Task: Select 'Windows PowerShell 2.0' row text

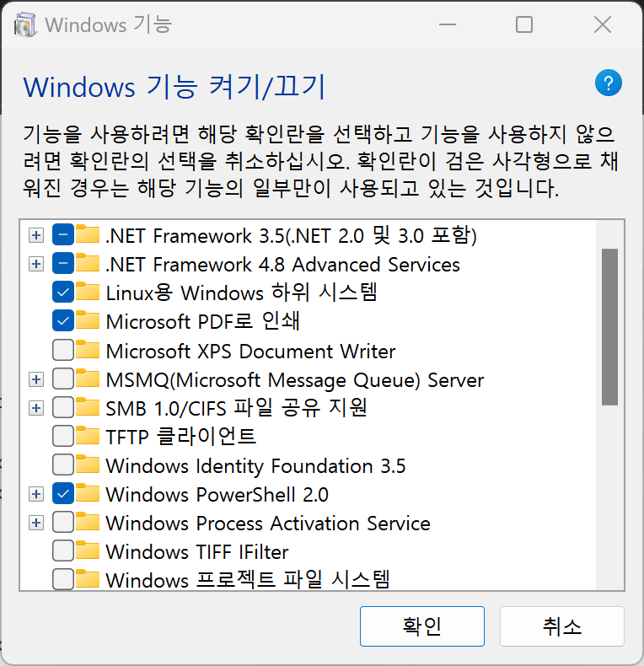Action: [217, 495]
